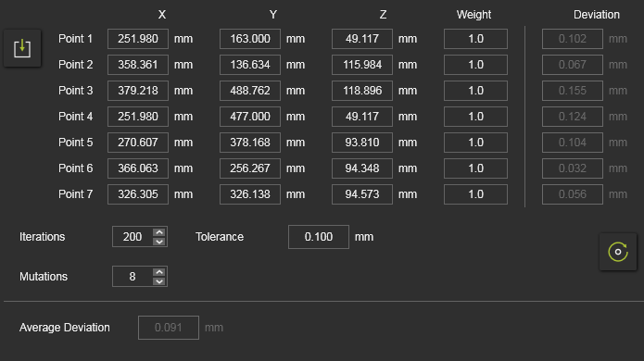The height and width of the screenshot is (361, 644).
Task: Increase Mutations with the up arrow
Action: click(159, 272)
